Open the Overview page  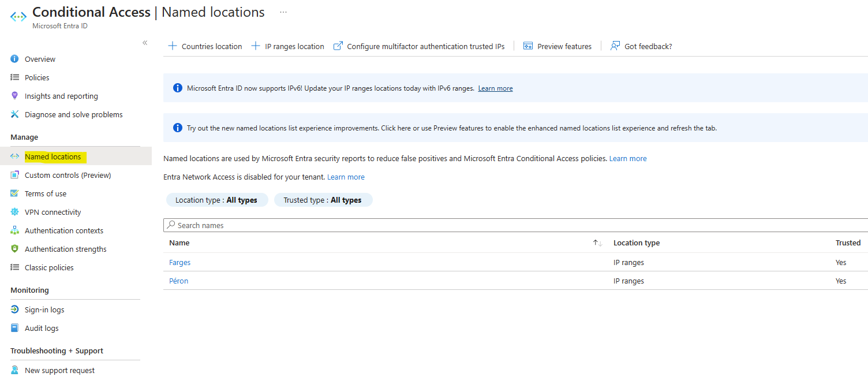(x=40, y=59)
